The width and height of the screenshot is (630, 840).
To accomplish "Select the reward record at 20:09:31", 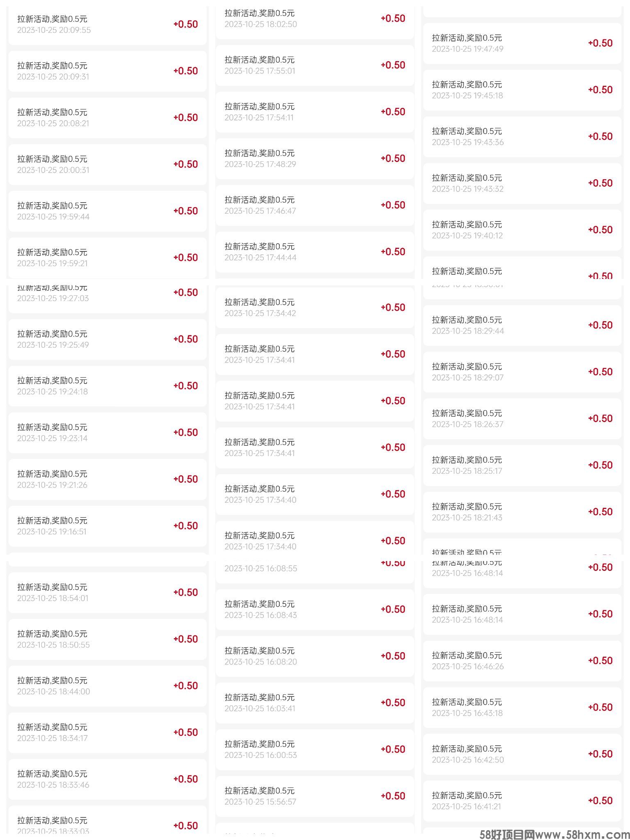I will click(107, 71).
